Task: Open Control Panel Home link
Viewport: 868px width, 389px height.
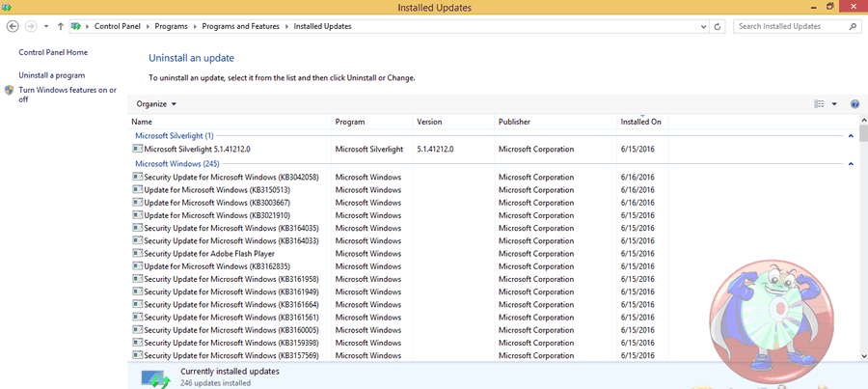Action: click(53, 52)
